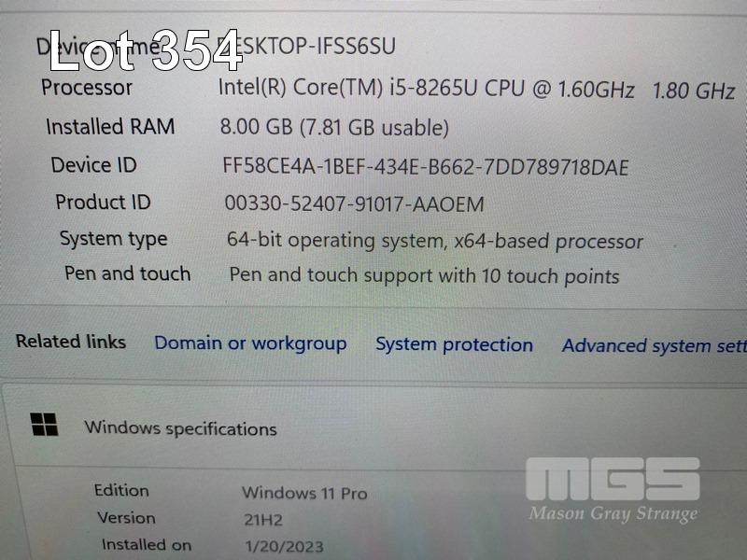Click the Pen and touch label
The image size is (747, 560).
click(x=128, y=273)
